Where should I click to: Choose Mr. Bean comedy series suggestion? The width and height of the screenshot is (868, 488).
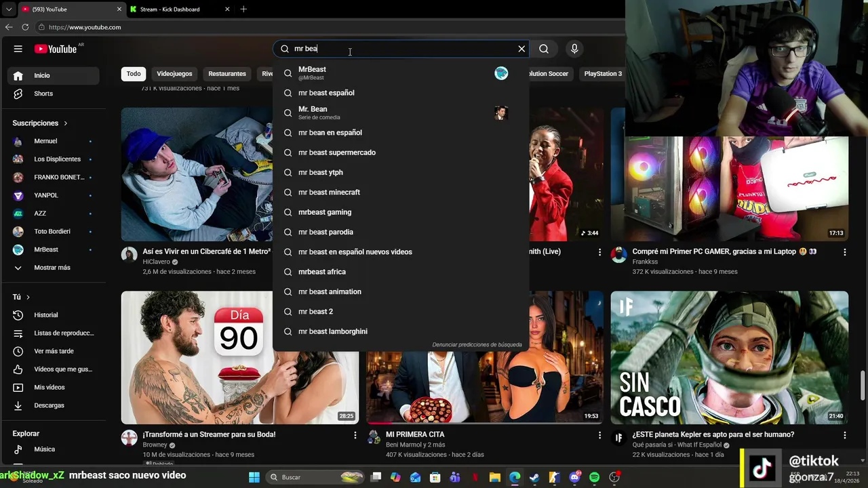click(x=401, y=113)
